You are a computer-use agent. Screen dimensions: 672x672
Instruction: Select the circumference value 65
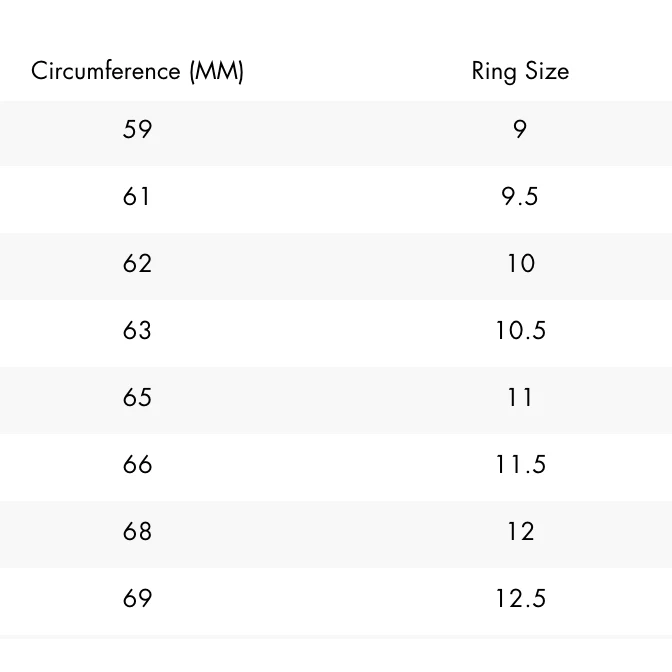[x=137, y=398]
